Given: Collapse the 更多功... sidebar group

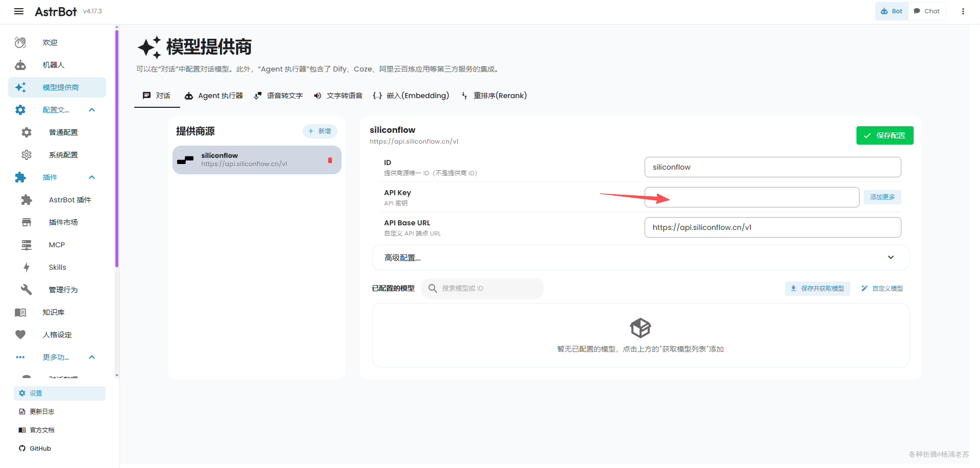Looking at the screenshot, I should pyautogui.click(x=92, y=357).
